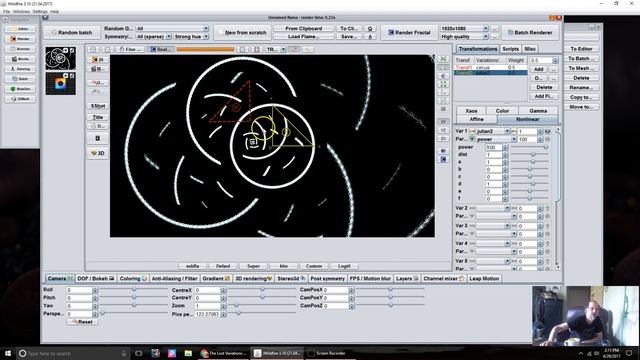The height and width of the screenshot is (360, 640).
Task: Adjust the Roll slider
Action: [134, 289]
